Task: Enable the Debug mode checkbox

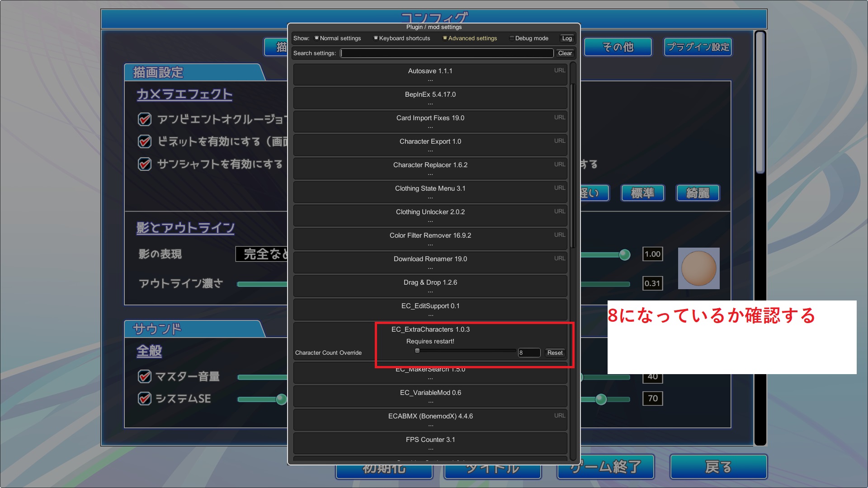Action: [512, 38]
